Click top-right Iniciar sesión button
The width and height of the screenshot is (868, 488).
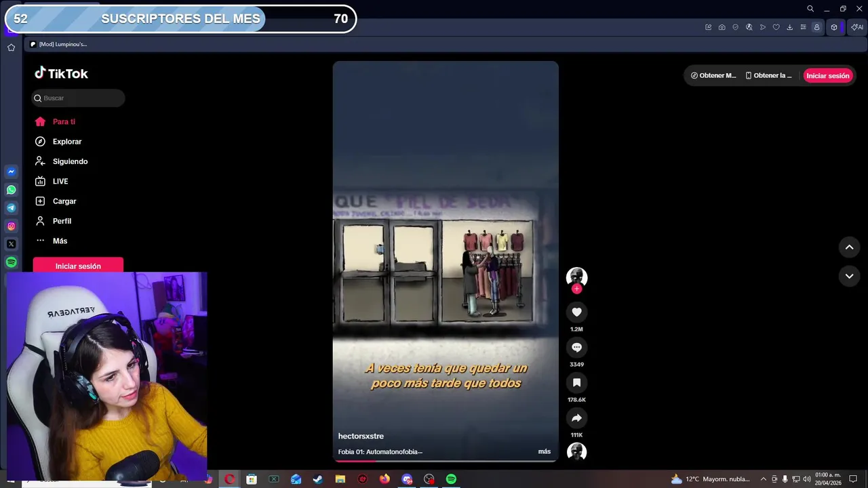click(x=827, y=76)
